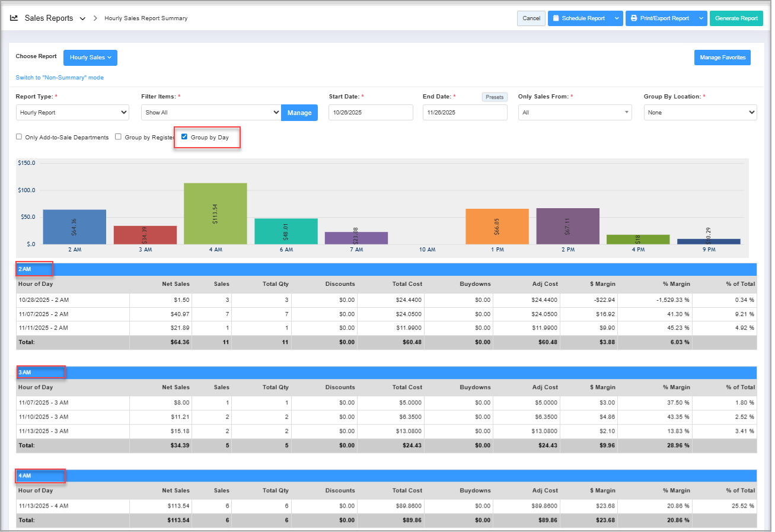Expand the Filter Items Show All dropdown

(x=211, y=112)
